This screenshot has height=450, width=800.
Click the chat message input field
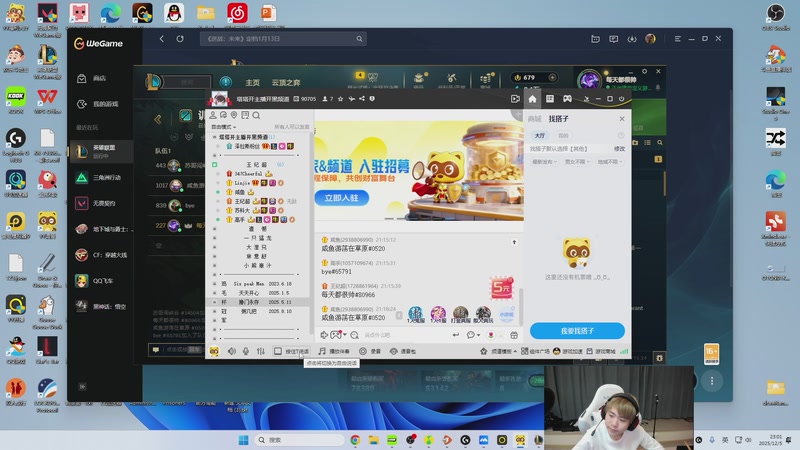[x=406, y=335]
